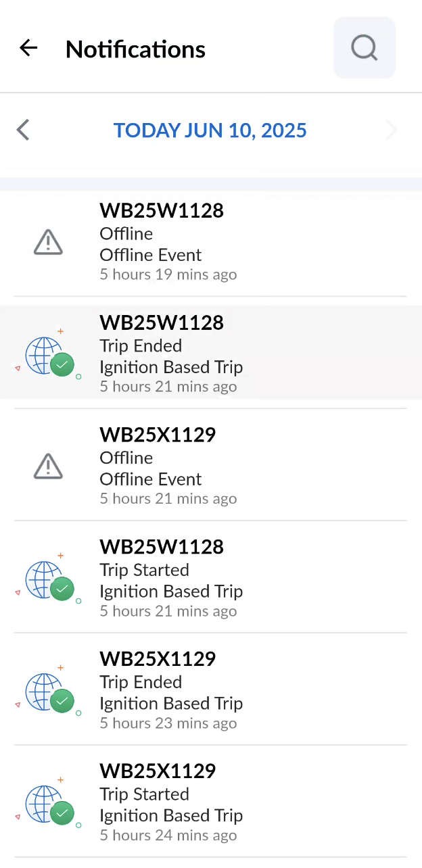Screen dimensions: 422x868
Task: Tap the '5 hours 19 mins ago' timestamp
Action: tap(168, 275)
